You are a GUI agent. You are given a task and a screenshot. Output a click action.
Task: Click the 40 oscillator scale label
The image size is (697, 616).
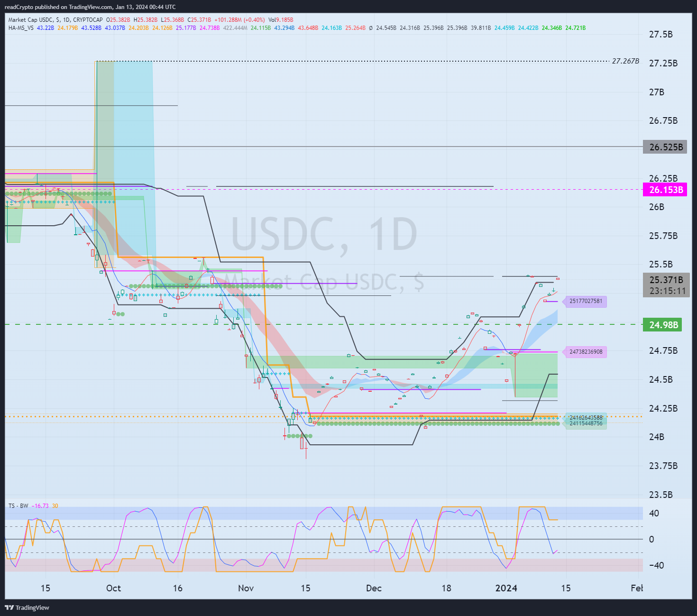pyautogui.click(x=654, y=514)
